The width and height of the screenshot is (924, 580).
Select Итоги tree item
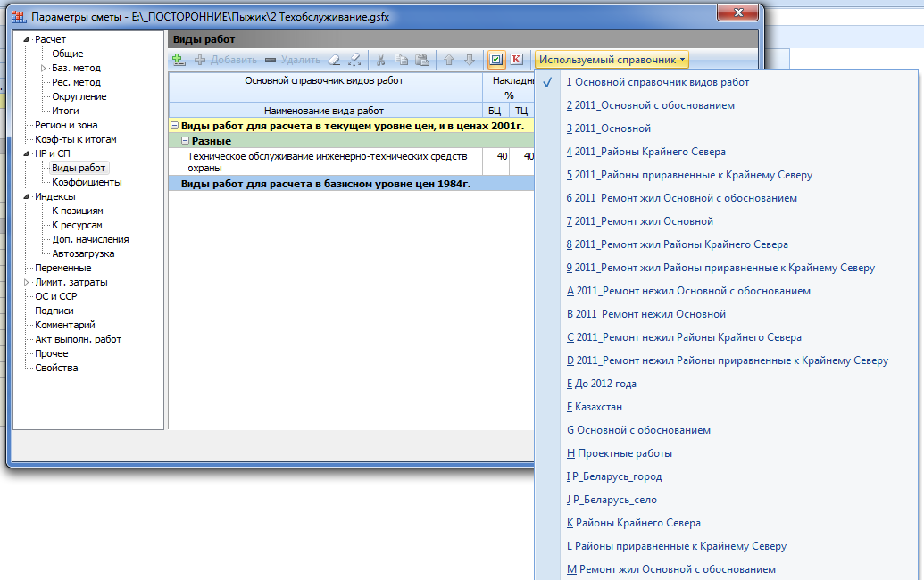65,111
